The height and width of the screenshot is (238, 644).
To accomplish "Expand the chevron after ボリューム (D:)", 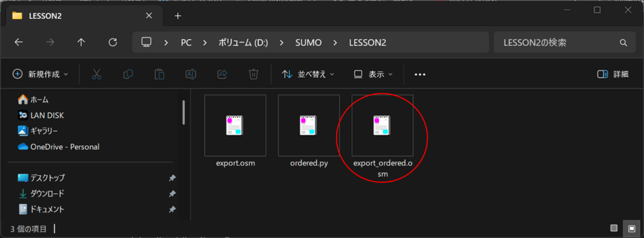I will 282,43.
